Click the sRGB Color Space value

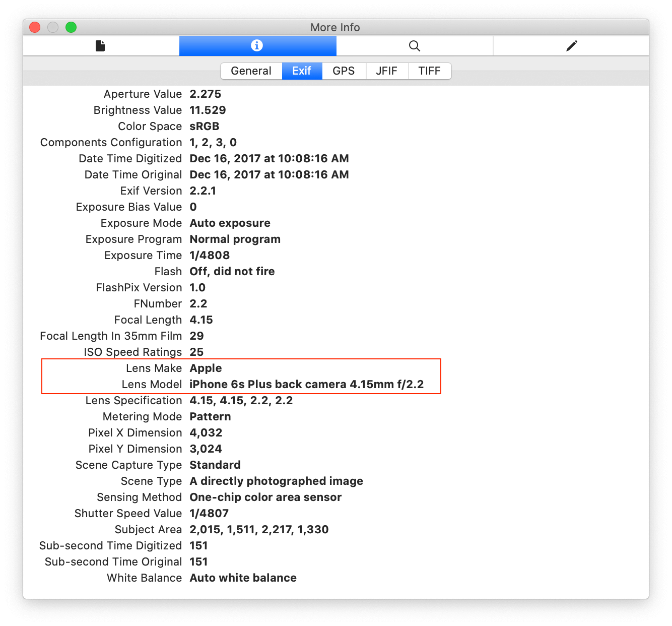(x=205, y=127)
